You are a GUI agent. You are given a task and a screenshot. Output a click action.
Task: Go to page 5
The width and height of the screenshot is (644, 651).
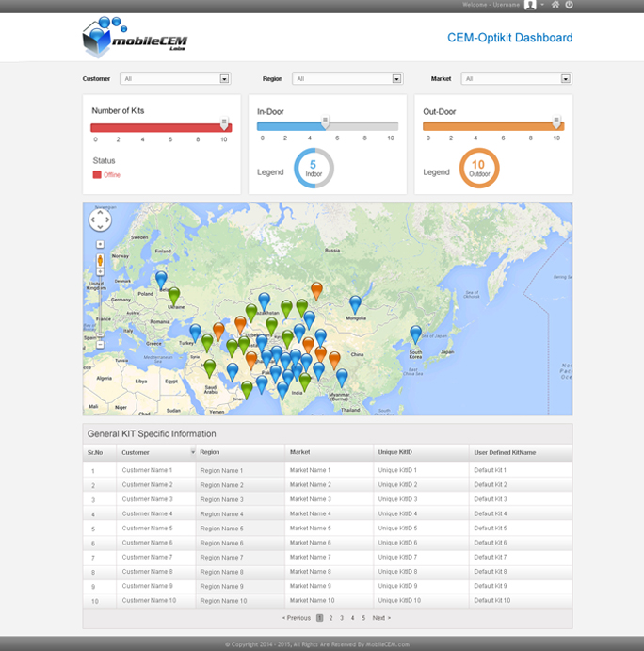[363, 618]
